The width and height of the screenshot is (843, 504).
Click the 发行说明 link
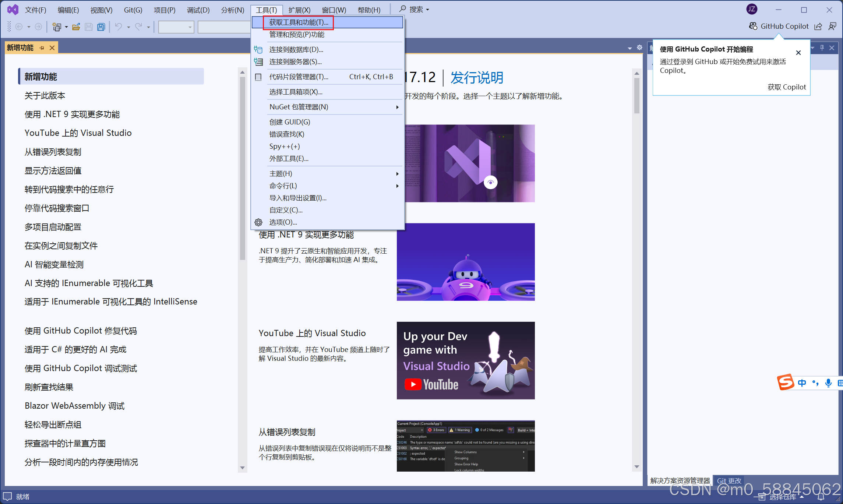coord(477,78)
